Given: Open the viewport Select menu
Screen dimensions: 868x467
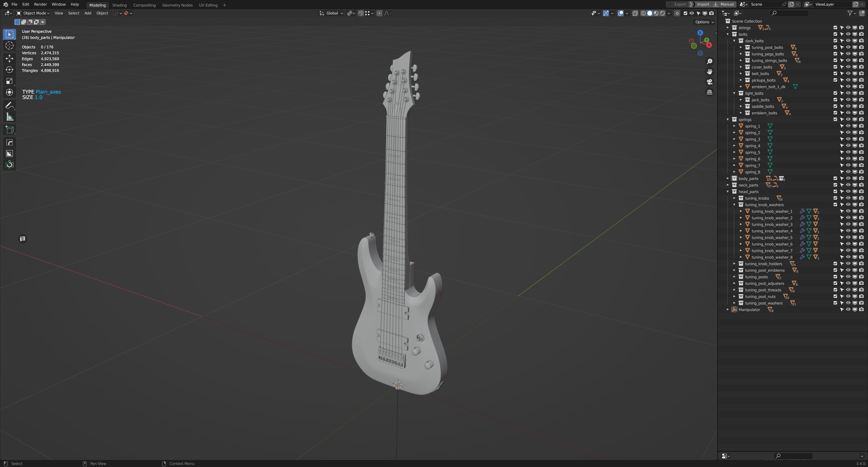Looking at the screenshot, I should point(73,13).
